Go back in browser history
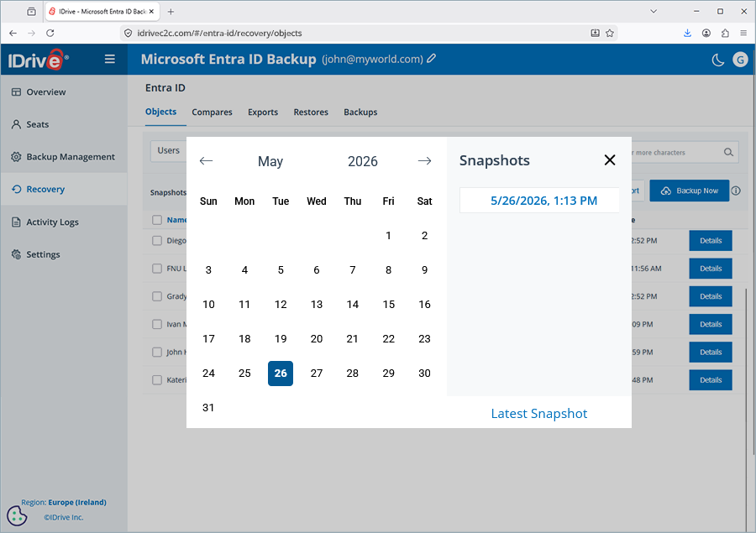This screenshot has width=756, height=533. (13, 34)
